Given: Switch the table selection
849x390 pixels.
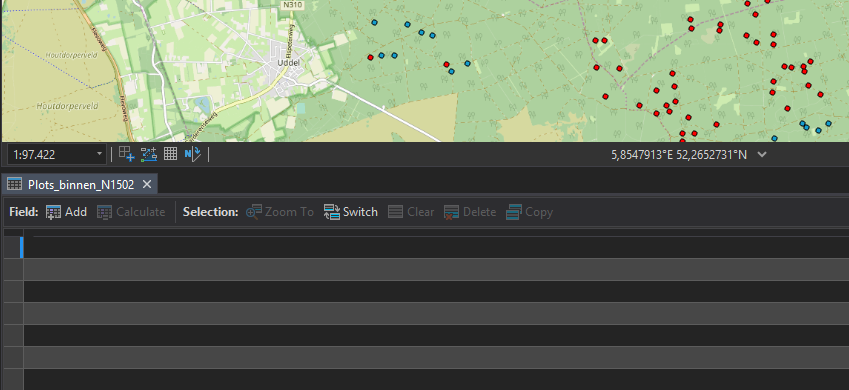Looking at the screenshot, I should point(350,212).
